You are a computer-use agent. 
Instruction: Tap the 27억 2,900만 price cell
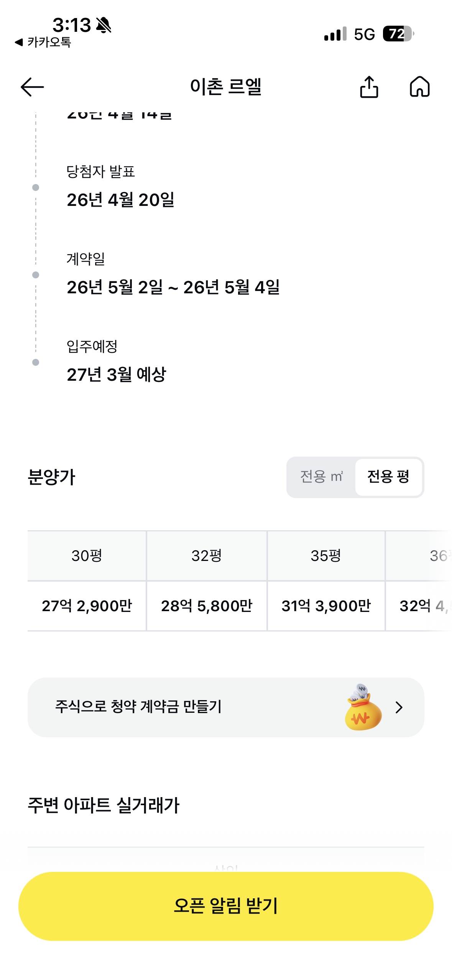click(x=87, y=606)
